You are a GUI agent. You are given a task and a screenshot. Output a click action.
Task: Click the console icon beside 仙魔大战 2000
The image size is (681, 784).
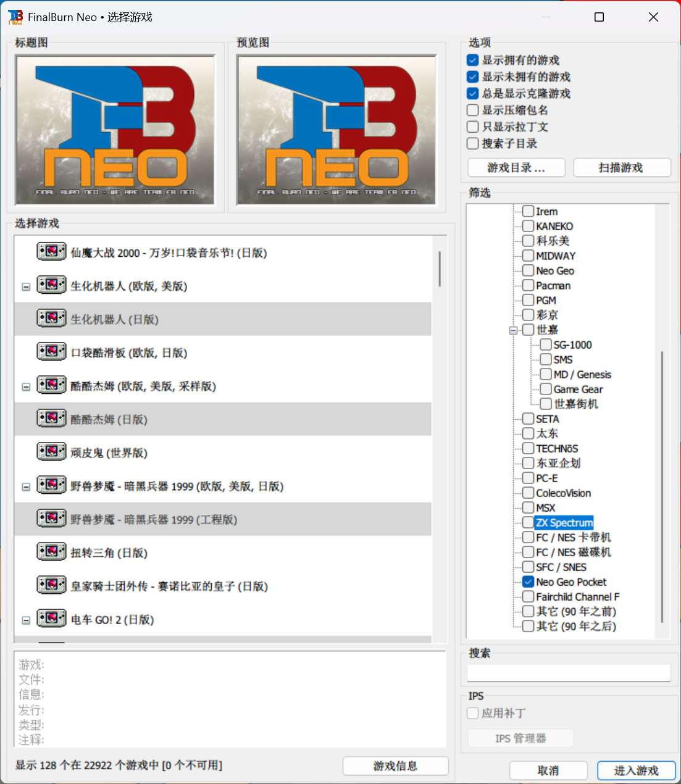click(51, 252)
